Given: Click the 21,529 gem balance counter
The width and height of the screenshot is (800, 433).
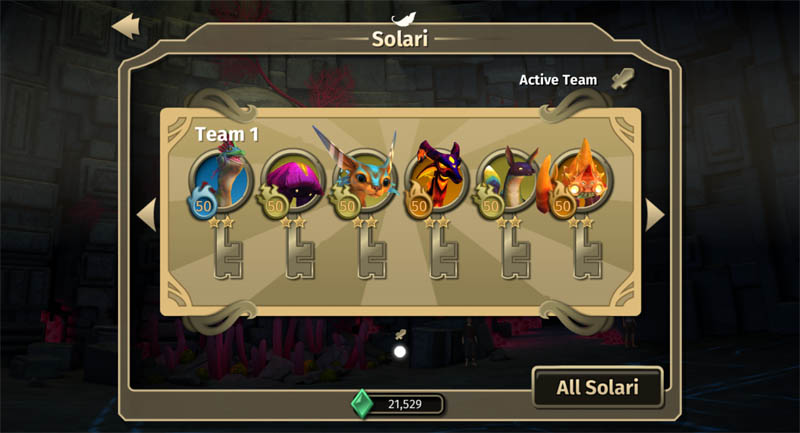Looking at the screenshot, I should click(x=405, y=404).
